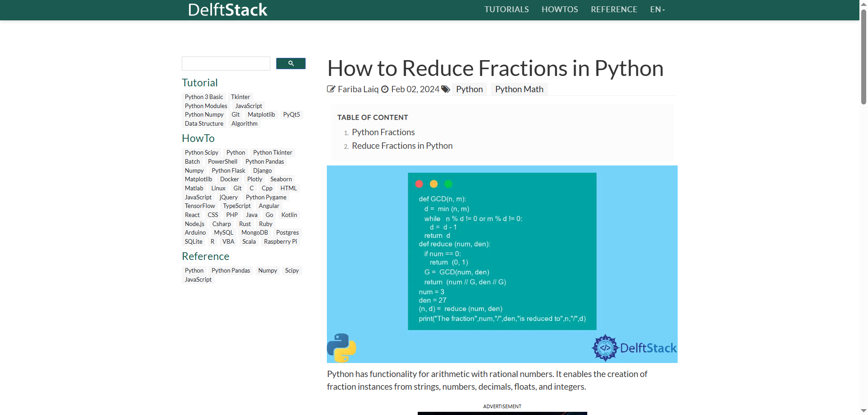Jump to Reduce Fractions in Python section
The image size is (868, 415).
point(402,146)
